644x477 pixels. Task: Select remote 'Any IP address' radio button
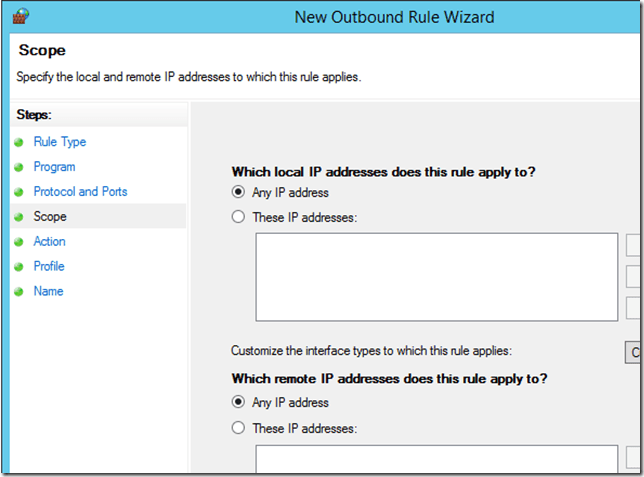(x=238, y=403)
